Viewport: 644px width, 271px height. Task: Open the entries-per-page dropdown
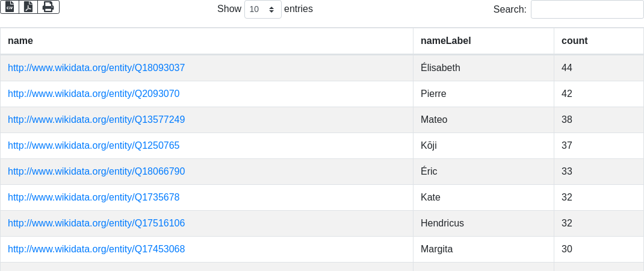(262, 10)
